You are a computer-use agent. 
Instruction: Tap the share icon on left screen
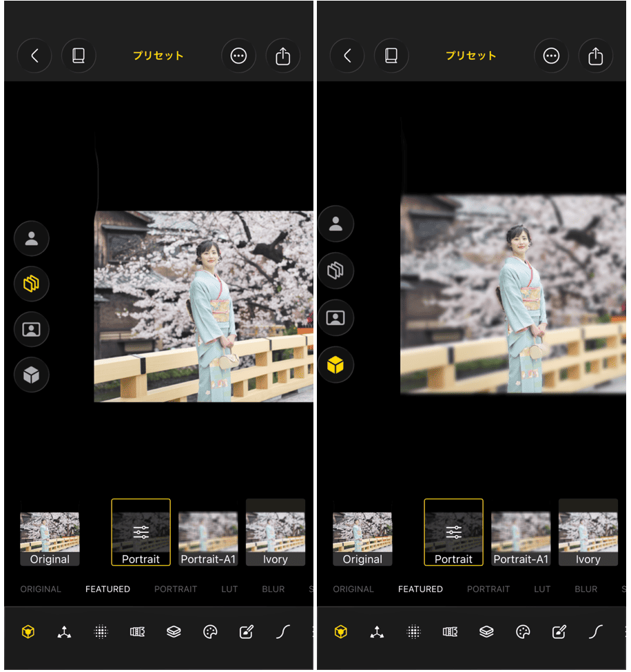pos(283,56)
